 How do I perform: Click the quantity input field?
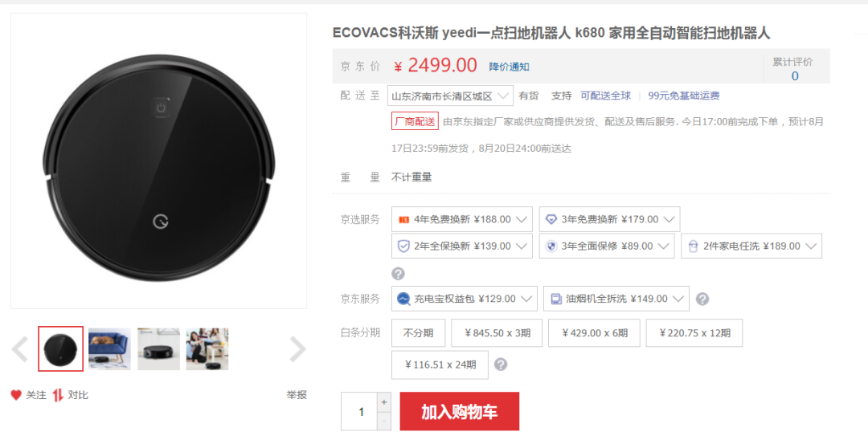[x=359, y=411]
